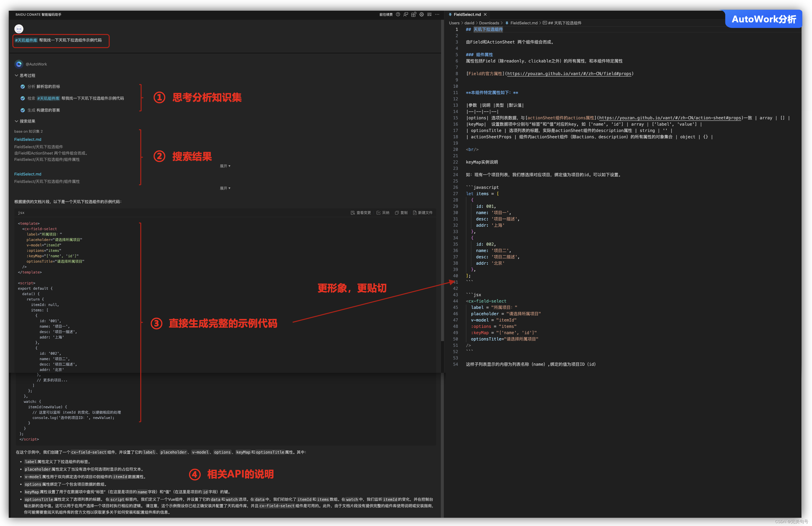The image size is (812, 526).
Task: Clear conversation with the lines-x icon
Action: point(430,14)
